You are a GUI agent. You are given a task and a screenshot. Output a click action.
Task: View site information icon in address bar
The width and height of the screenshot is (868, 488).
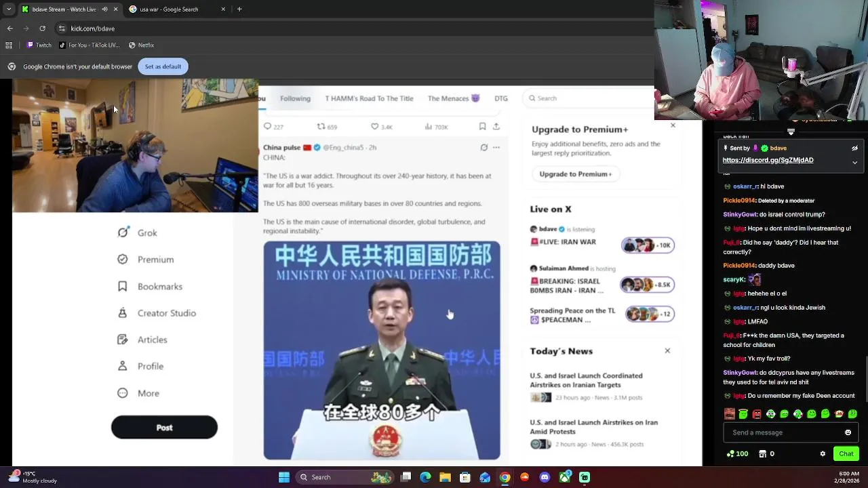[62, 28]
